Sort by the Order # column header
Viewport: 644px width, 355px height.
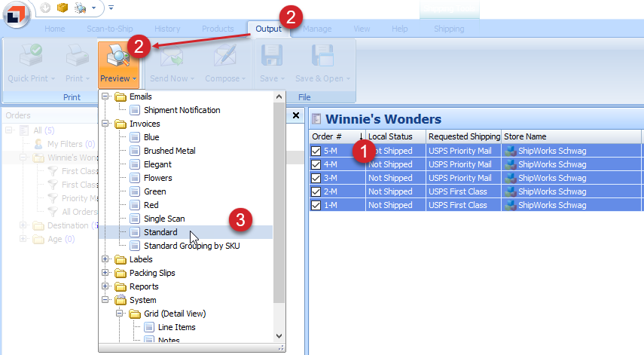pos(337,136)
